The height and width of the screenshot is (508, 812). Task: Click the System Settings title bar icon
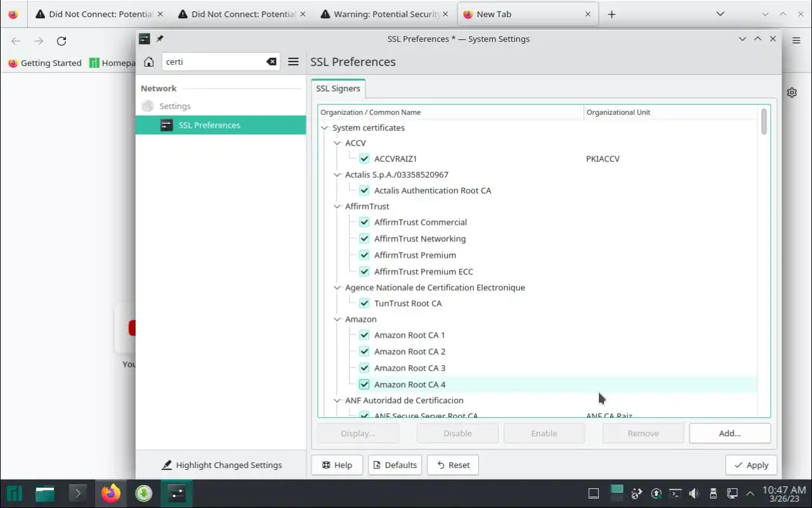click(145, 39)
